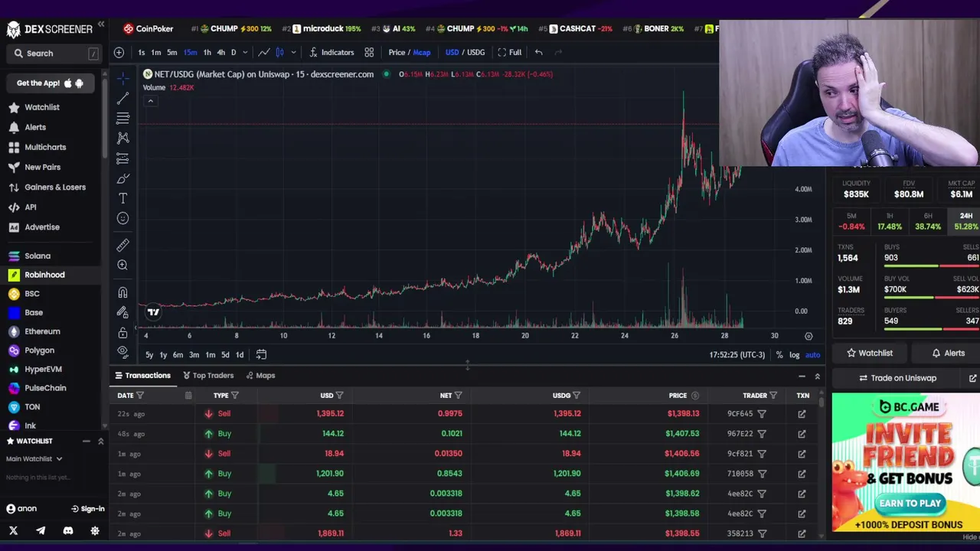Toggle the auto scale option
Image resolution: width=980 pixels, height=551 pixels.
[812, 354]
